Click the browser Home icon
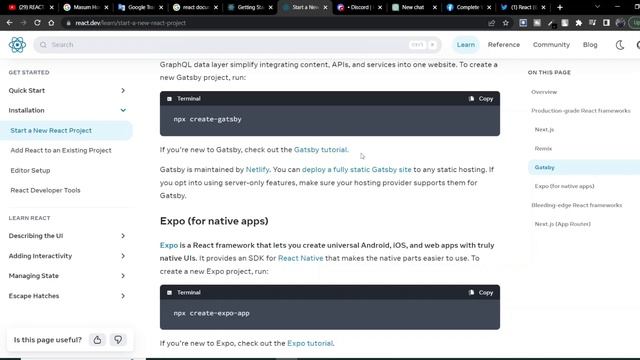 (x=51, y=23)
